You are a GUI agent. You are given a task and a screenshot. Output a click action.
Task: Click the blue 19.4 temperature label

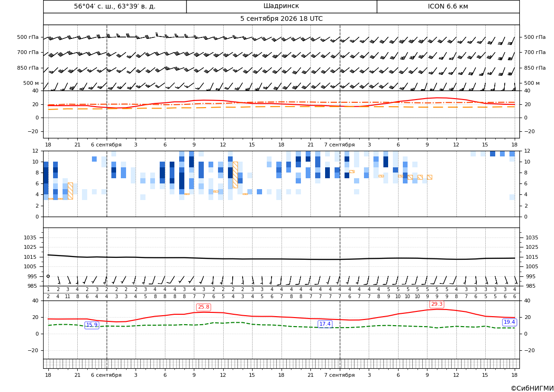(509, 322)
